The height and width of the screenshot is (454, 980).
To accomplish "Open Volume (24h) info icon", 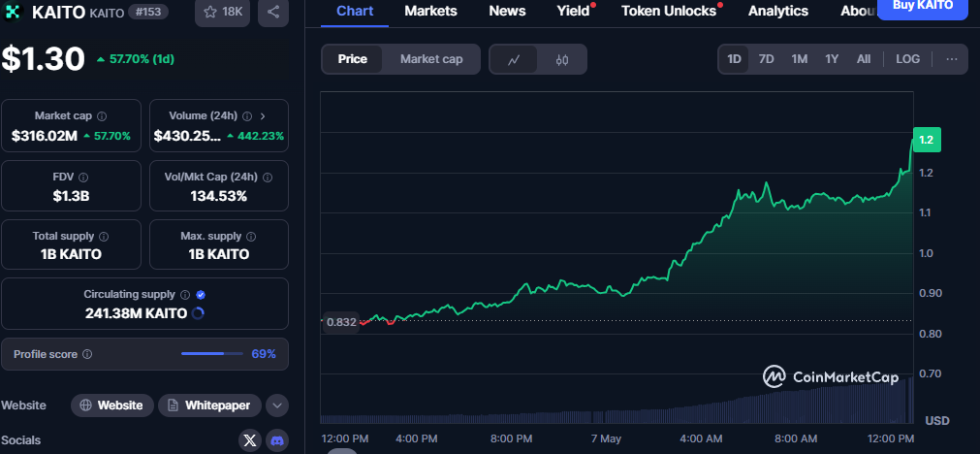I will coord(247,116).
